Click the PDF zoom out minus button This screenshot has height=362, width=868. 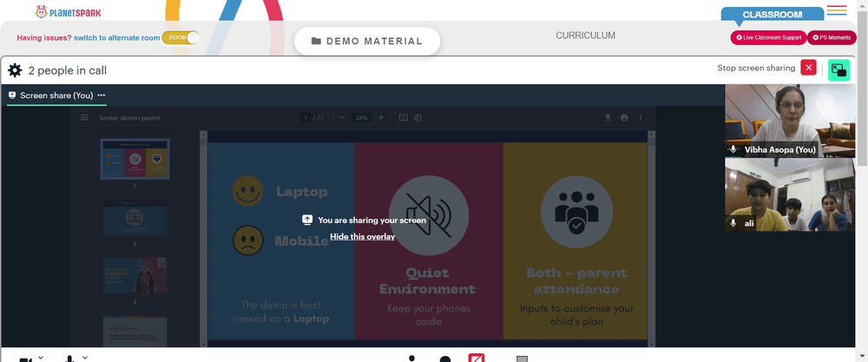coord(343,117)
